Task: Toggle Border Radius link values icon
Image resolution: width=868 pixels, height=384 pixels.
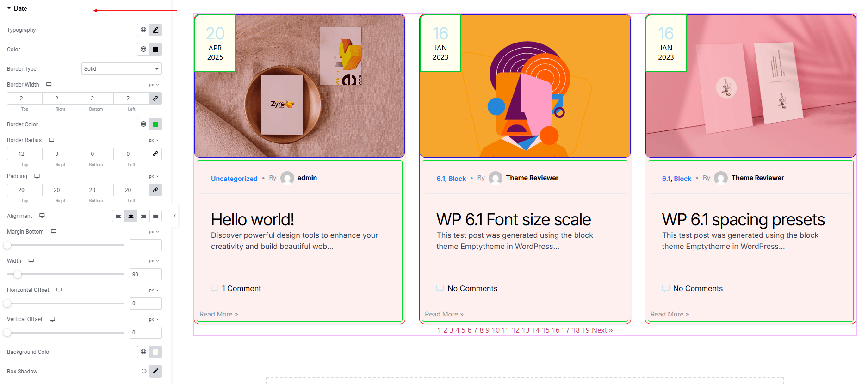Action: 155,154
